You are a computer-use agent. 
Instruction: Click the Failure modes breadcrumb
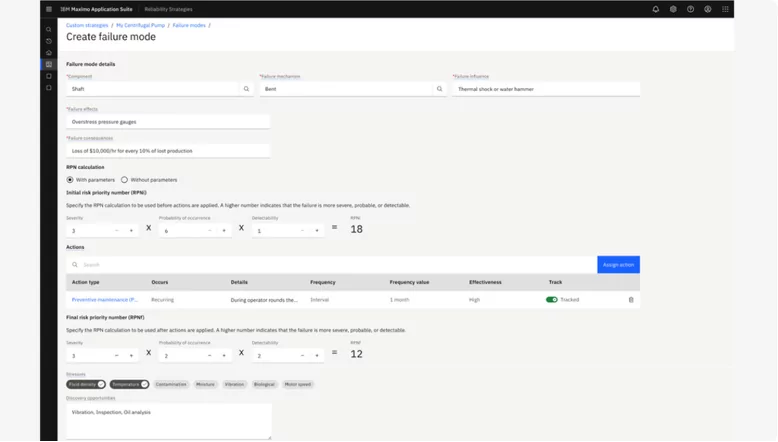tap(189, 25)
